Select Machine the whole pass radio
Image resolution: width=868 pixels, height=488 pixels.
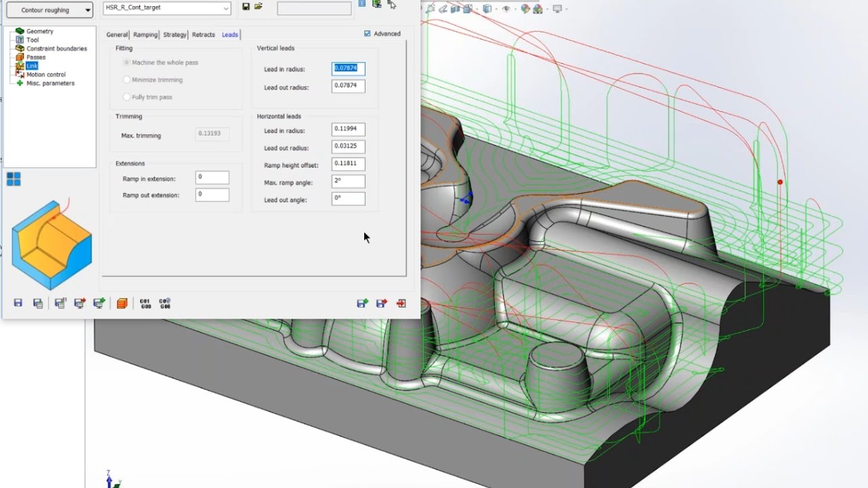point(127,62)
